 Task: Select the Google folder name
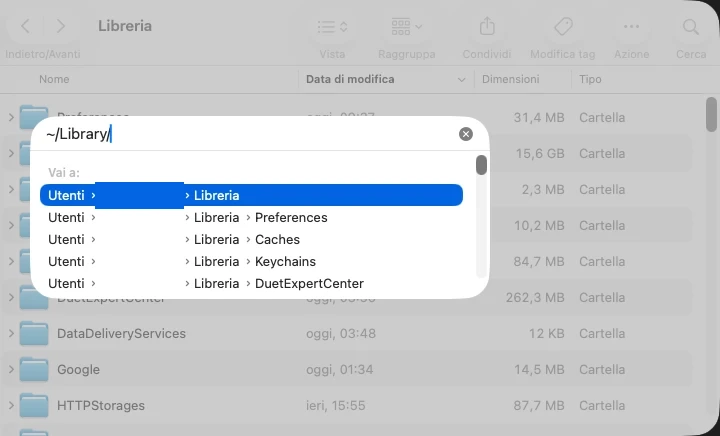[78, 369]
